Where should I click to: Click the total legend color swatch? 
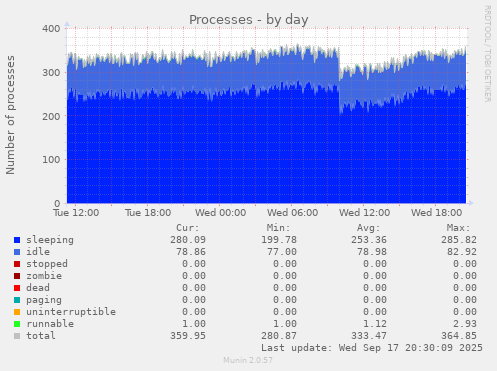click(17, 336)
